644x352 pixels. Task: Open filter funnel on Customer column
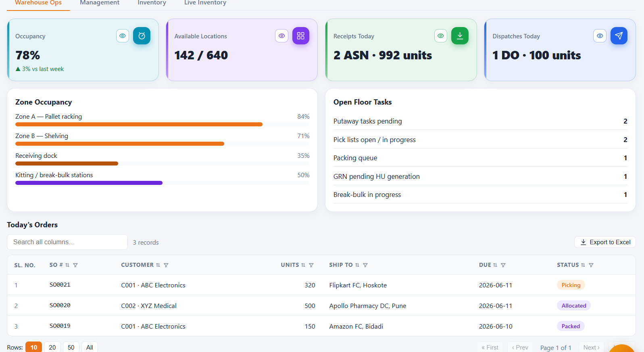pos(166,265)
